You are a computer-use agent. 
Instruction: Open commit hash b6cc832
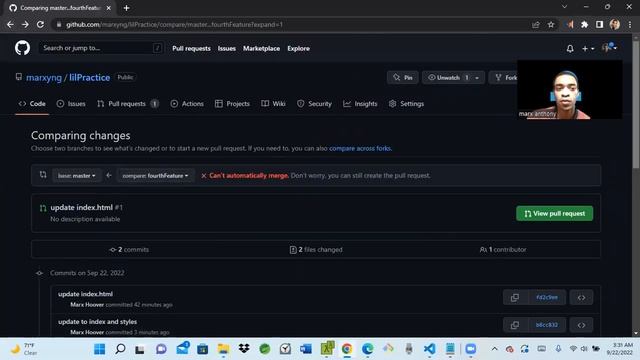click(547, 325)
